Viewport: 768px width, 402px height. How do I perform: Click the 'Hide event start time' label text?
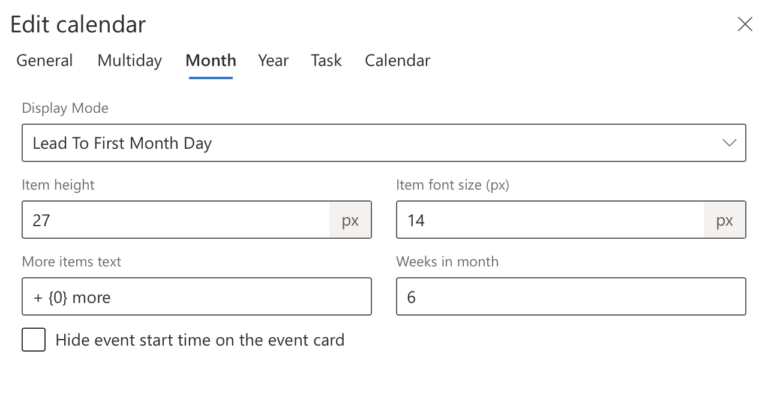[200, 340]
